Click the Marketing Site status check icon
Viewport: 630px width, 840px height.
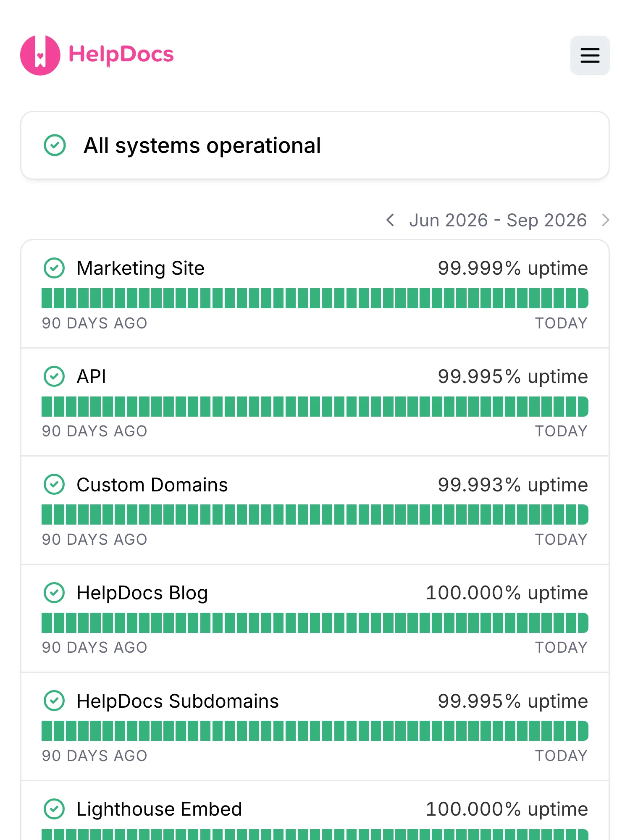tap(54, 268)
